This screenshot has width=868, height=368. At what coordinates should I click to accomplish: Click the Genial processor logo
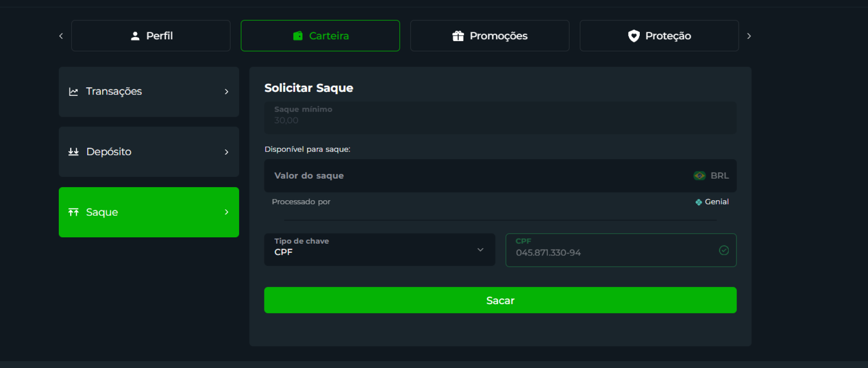(x=698, y=202)
